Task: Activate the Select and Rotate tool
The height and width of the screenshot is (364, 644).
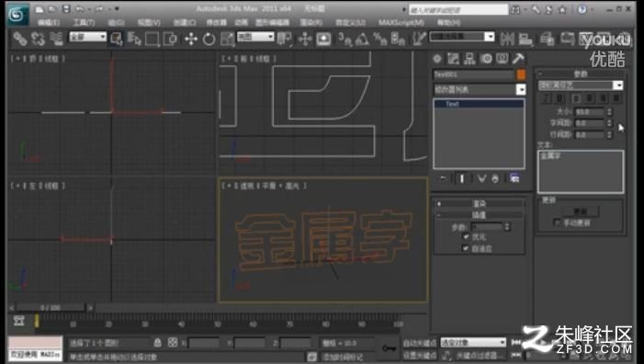Action: pos(209,39)
